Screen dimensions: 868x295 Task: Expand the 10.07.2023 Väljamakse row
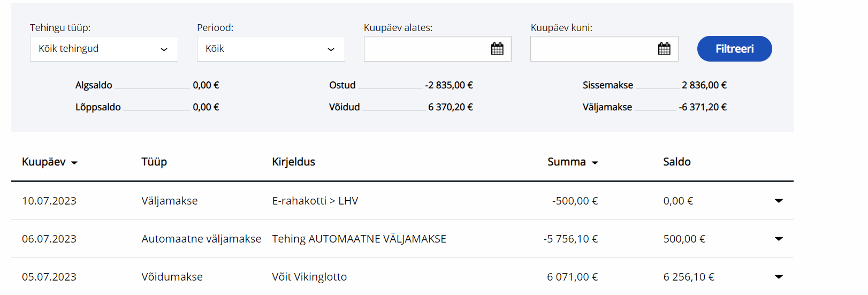click(779, 201)
